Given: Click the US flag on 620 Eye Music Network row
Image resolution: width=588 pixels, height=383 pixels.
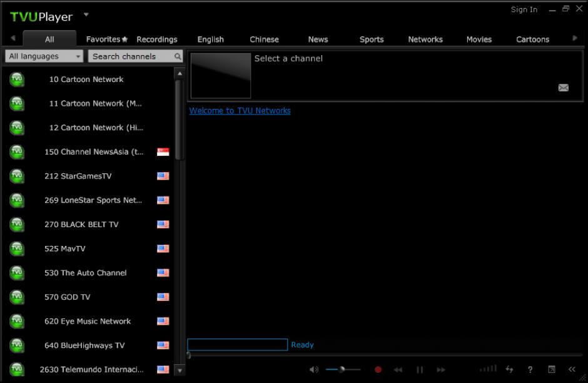Looking at the screenshot, I should (x=163, y=321).
